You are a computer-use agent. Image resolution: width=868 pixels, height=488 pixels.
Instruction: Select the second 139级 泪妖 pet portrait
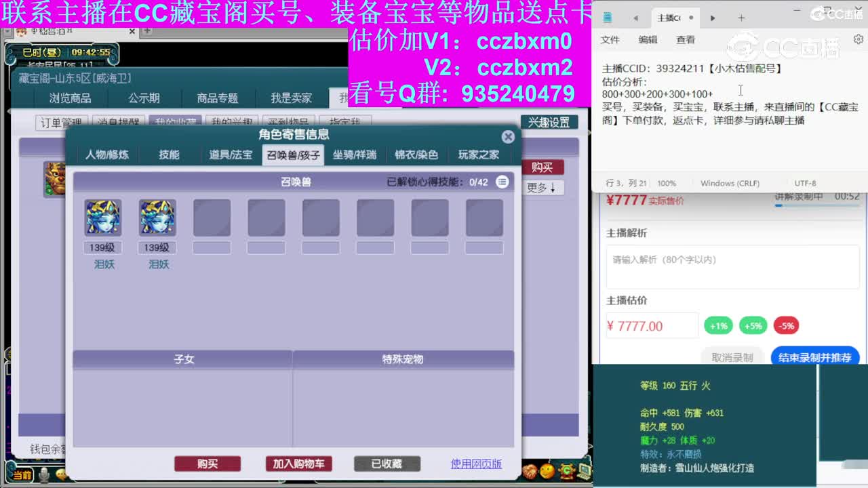[157, 218]
